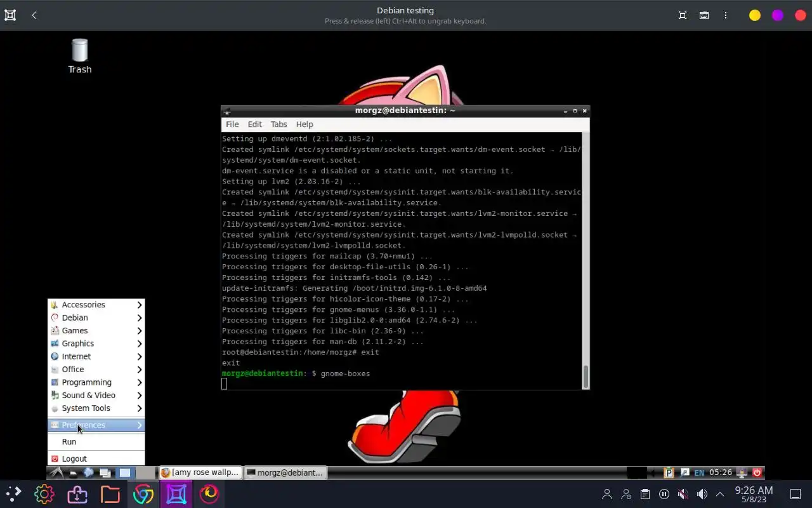812x508 pixels.
Task: Choose Run from the start menu
Action: coord(96,442)
